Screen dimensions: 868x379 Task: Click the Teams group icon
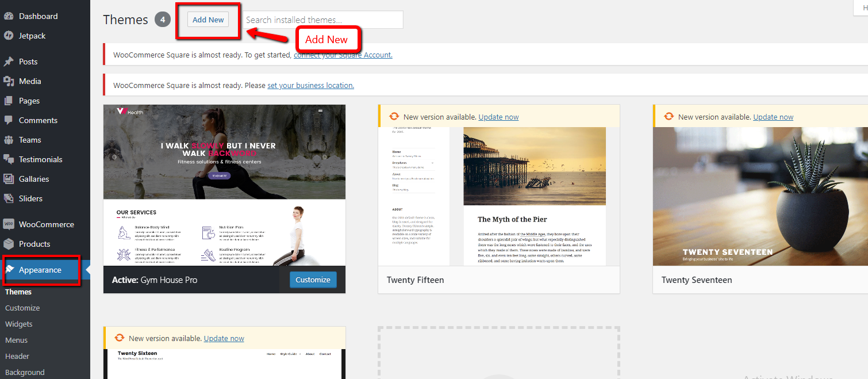pyautogui.click(x=9, y=140)
